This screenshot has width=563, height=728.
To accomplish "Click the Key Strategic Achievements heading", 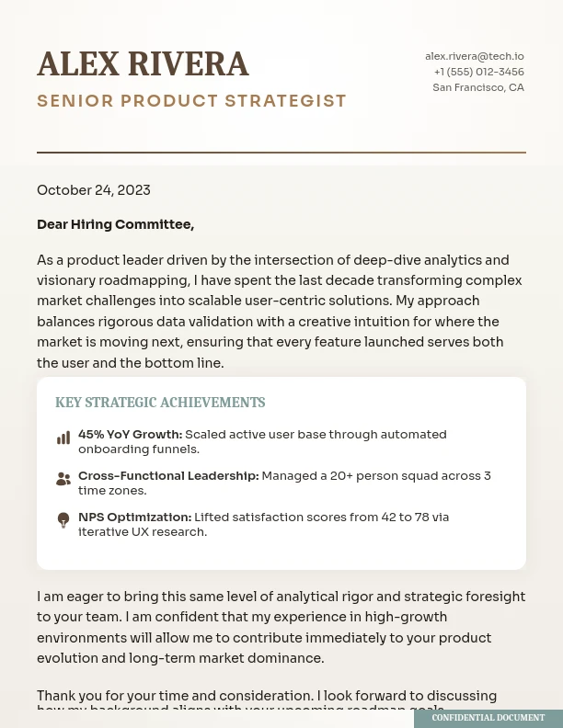I will (160, 403).
